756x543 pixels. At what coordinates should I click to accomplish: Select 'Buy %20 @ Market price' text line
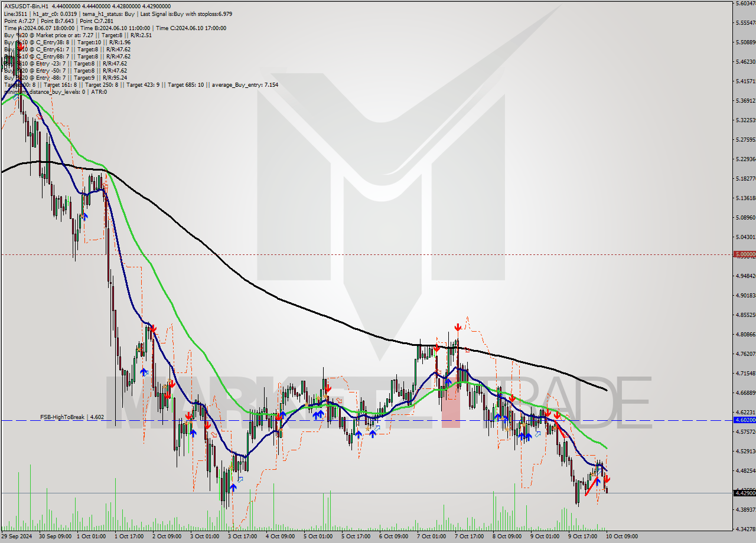[x=77, y=35]
